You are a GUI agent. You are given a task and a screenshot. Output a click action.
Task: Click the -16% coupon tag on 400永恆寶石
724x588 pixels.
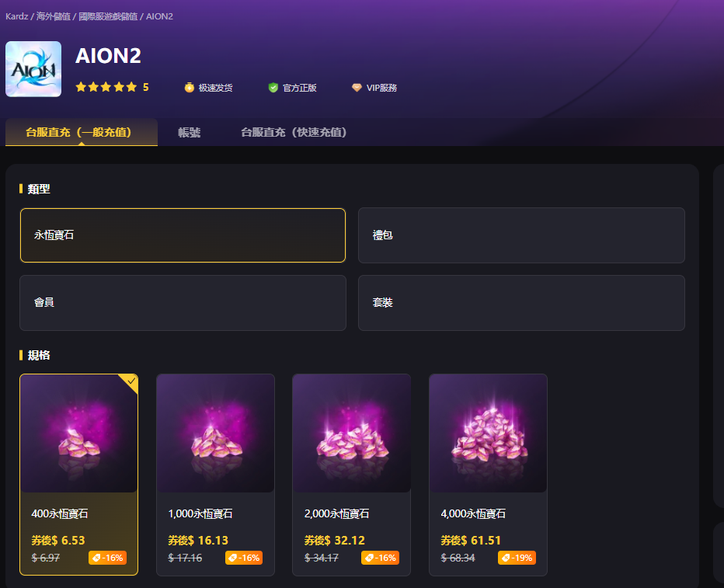point(107,558)
